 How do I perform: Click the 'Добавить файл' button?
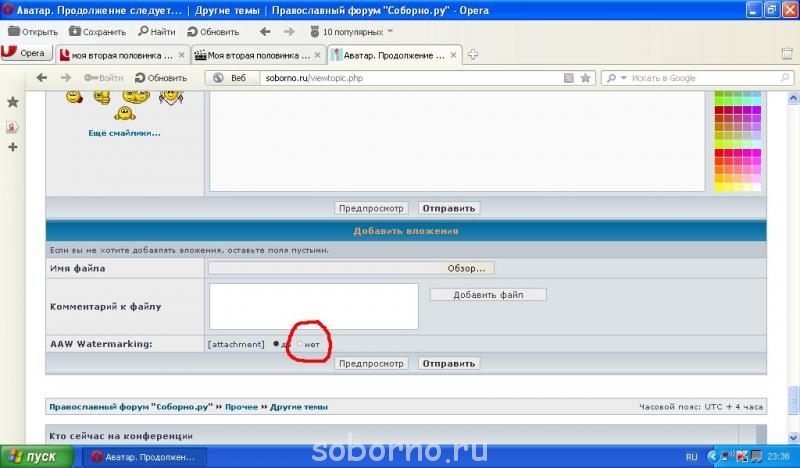(x=488, y=295)
